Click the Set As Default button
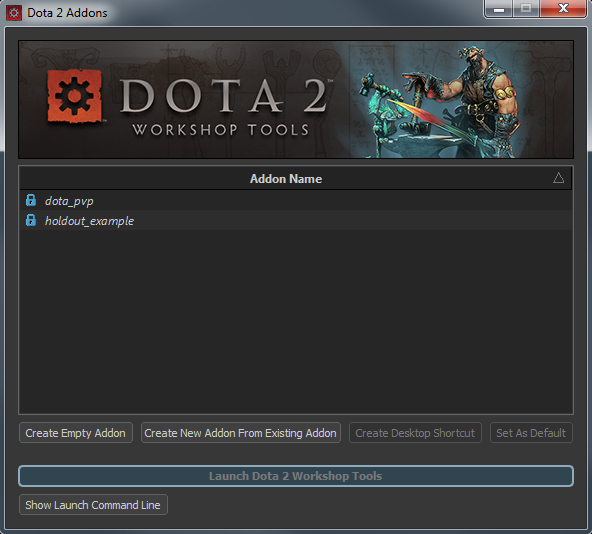This screenshot has height=534, width=592. pyautogui.click(x=531, y=433)
